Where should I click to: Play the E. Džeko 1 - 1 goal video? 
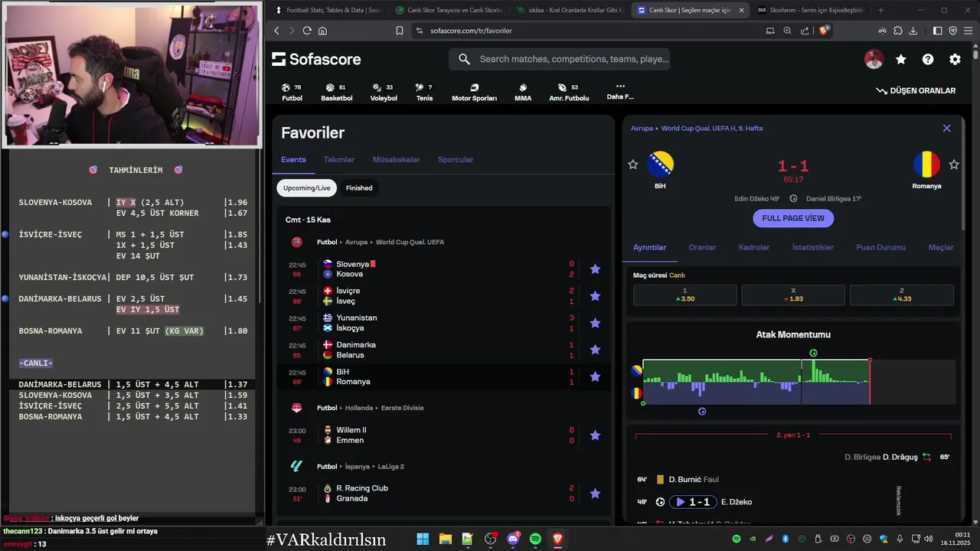point(694,502)
